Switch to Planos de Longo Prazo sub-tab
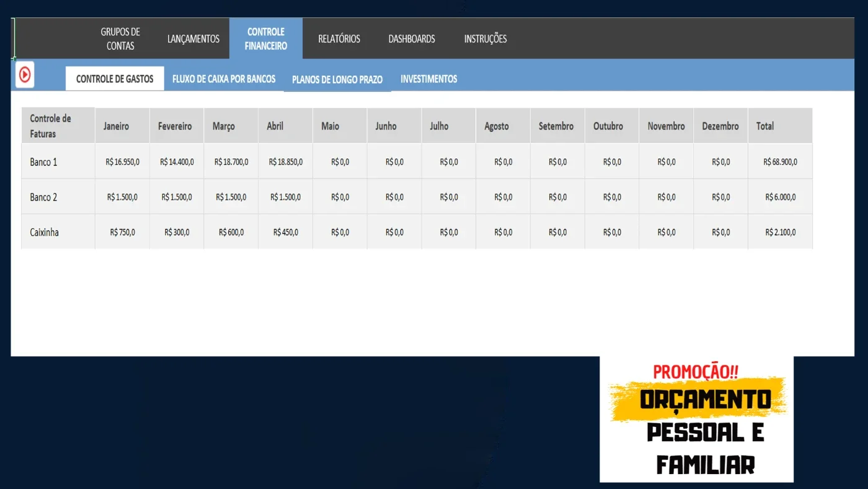 coord(337,79)
